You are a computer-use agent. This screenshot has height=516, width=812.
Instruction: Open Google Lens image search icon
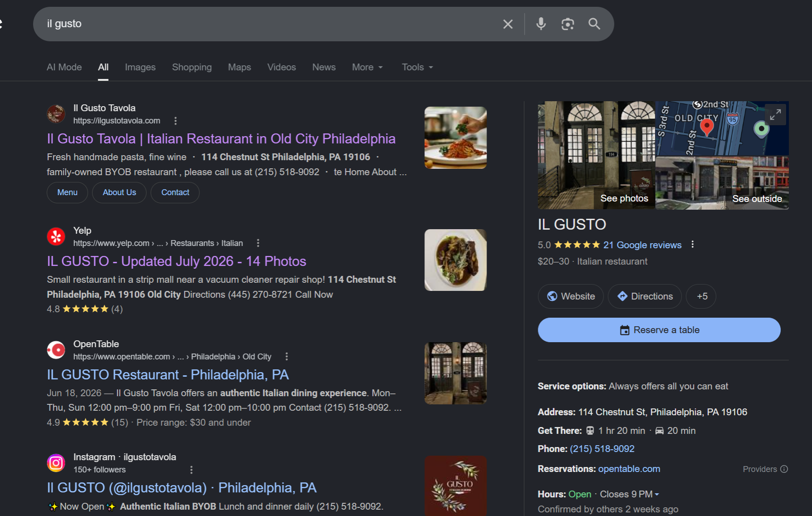[567, 24]
